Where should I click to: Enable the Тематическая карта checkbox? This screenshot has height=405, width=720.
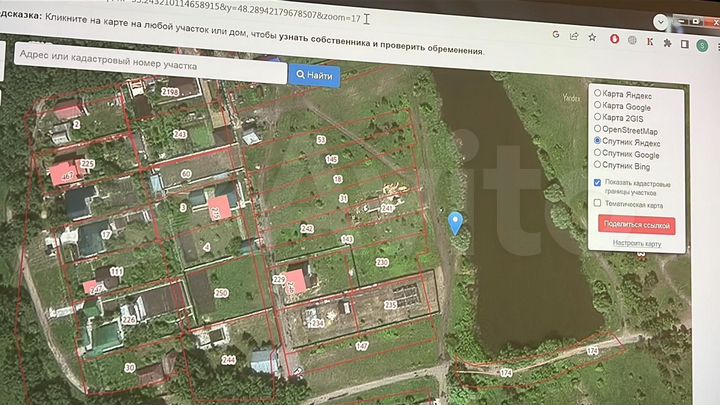click(x=597, y=204)
